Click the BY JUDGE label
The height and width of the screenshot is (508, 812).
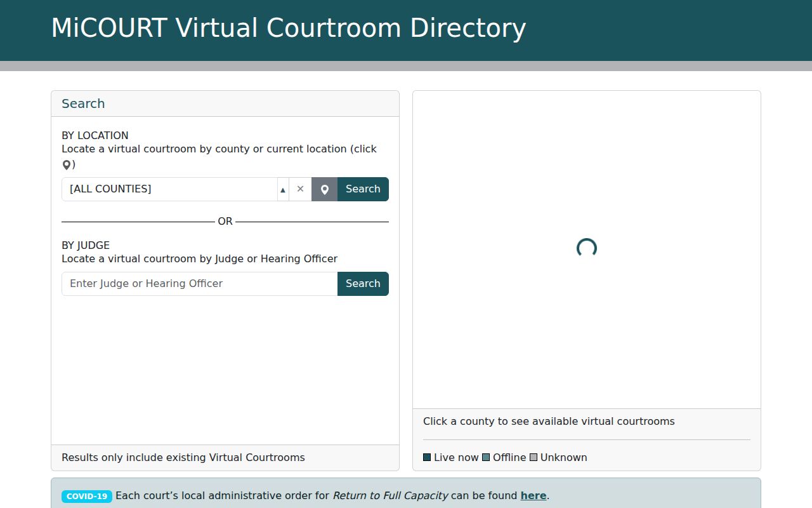click(86, 245)
